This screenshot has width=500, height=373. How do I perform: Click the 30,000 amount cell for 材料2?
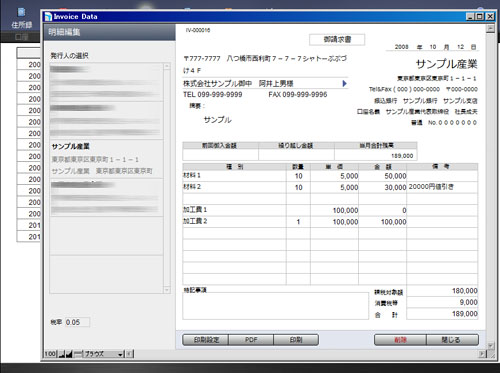383,187
